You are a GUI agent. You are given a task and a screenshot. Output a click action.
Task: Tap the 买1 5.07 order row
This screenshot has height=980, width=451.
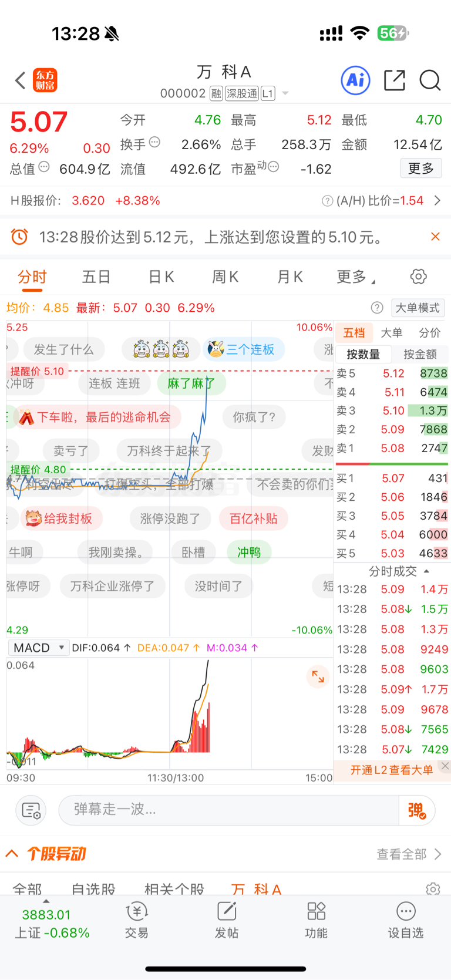(x=392, y=479)
